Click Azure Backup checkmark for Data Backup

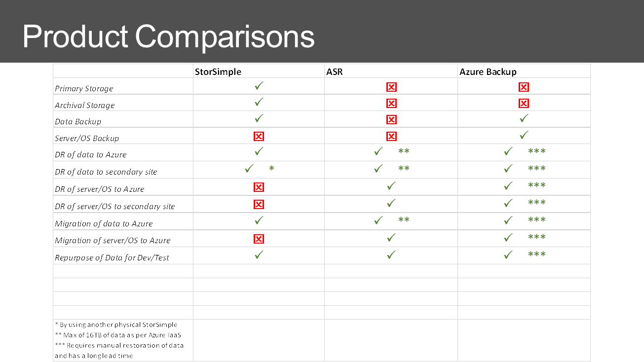(524, 118)
